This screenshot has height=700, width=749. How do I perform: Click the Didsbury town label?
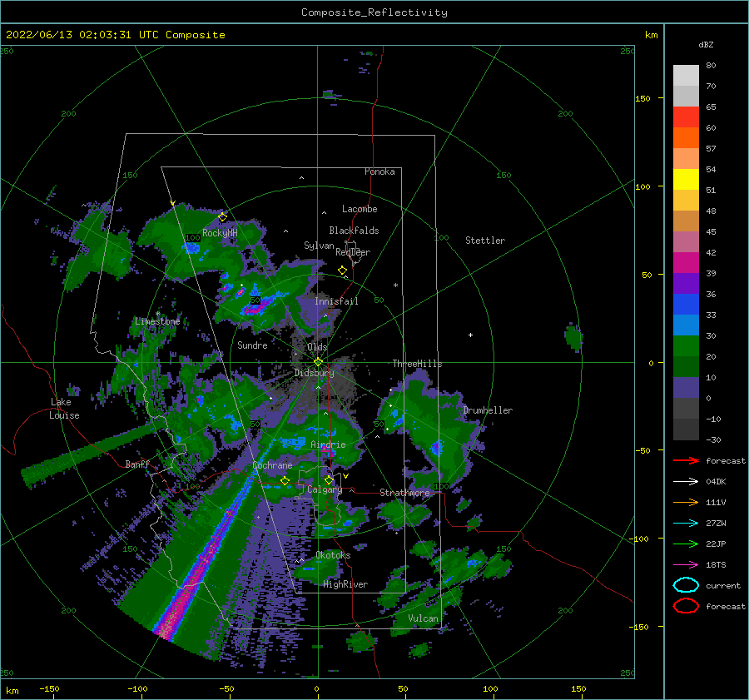pos(314,373)
